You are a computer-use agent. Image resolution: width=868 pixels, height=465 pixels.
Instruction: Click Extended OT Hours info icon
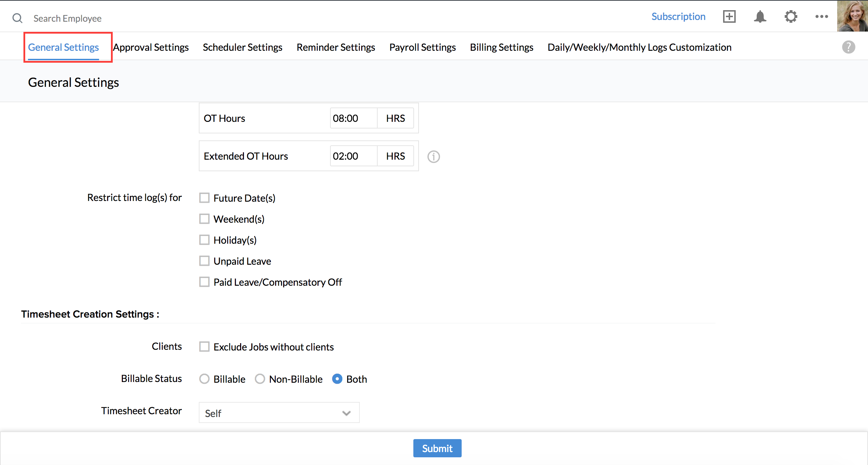433,157
